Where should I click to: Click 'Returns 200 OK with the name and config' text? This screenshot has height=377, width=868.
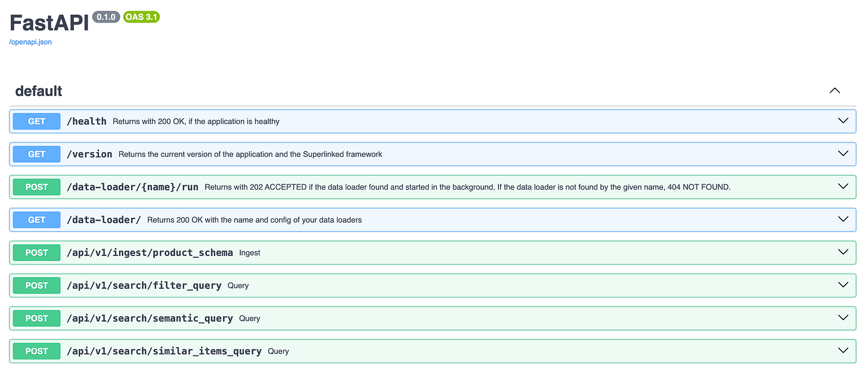click(255, 220)
